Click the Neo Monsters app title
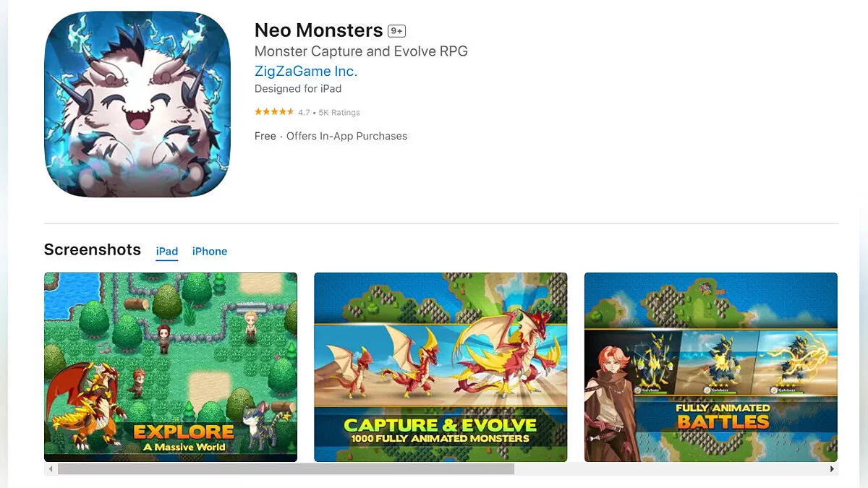Viewport: 868px width, 488px height. (319, 30)
